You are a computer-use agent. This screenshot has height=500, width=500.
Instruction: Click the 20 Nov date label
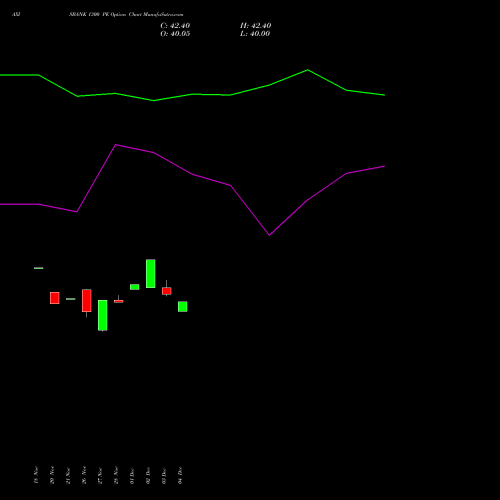tap(52, 475)
